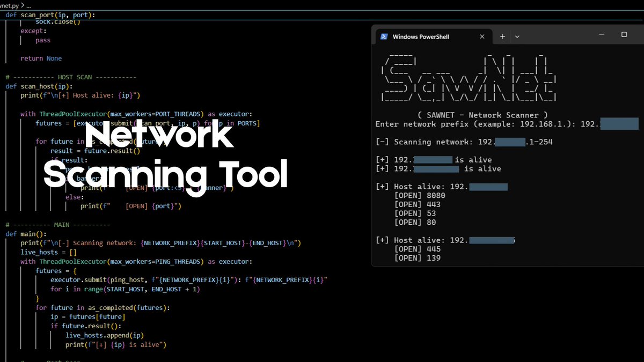Click "def scan_host(ip):" in the code editor

tap(39, 86)
